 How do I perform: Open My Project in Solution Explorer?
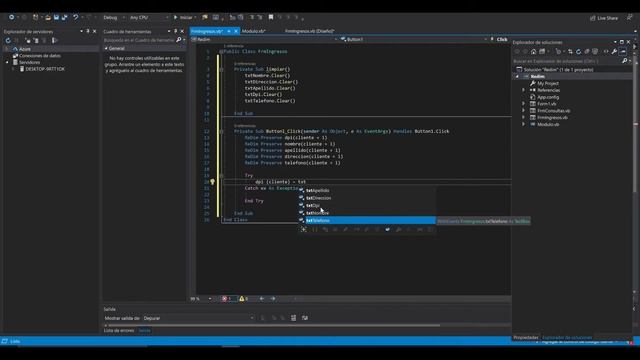pos(548,83)
